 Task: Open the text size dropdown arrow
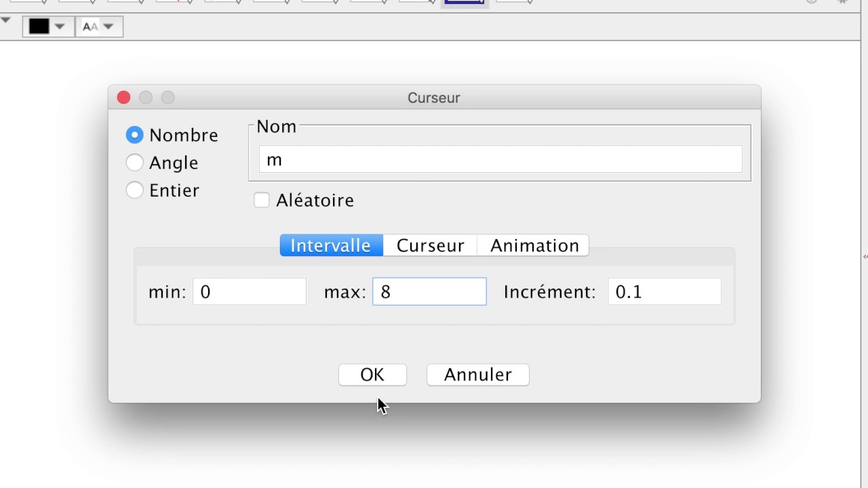108,27
